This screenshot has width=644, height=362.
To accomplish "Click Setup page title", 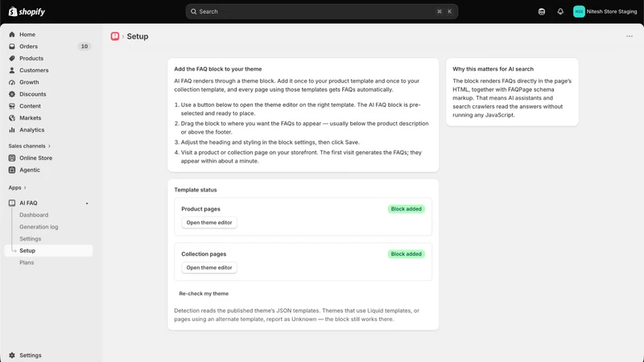I will click(x=137, y=36).
